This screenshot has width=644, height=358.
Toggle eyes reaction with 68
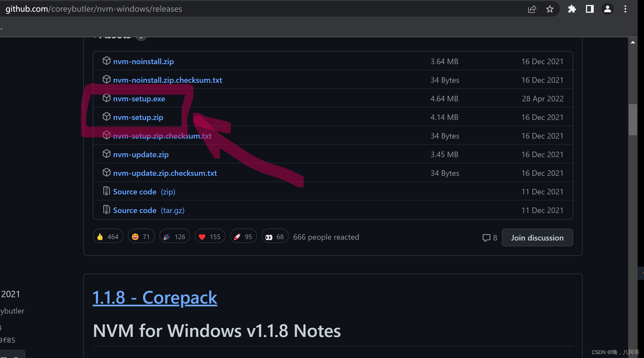coord(275,236)
